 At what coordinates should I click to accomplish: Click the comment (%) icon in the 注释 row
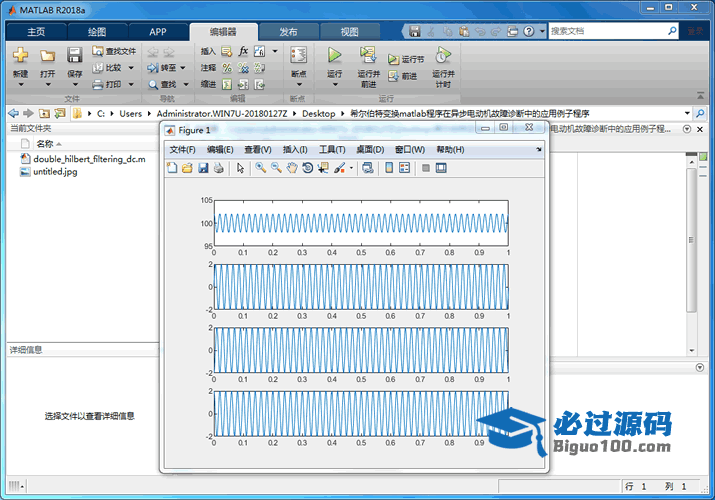(227, 68)
